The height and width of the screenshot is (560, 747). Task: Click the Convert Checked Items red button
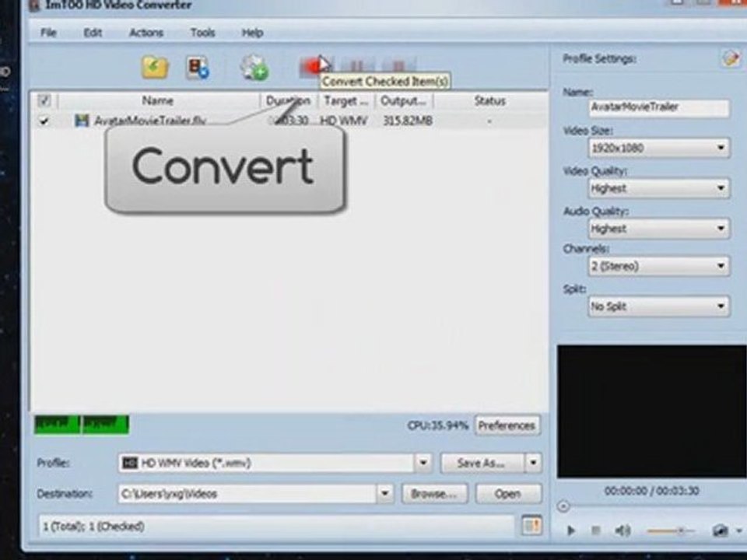[x=314, y=65]
